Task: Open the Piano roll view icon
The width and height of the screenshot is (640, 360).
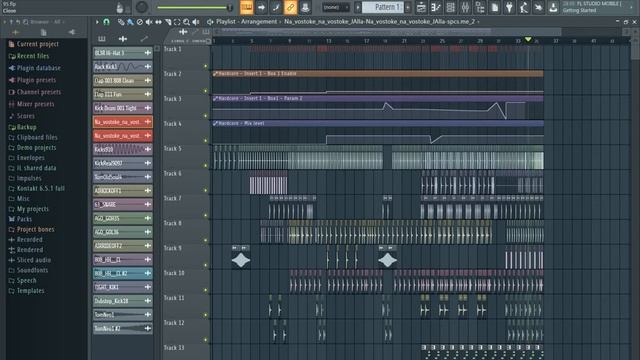Action: 436,7
